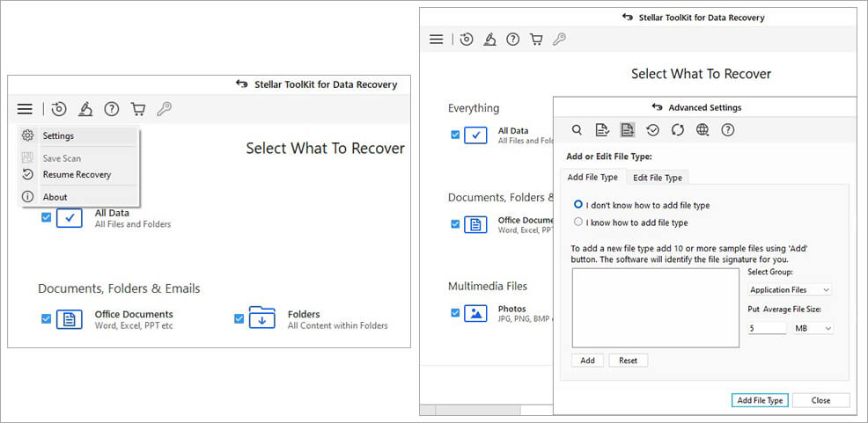
Task: Click the Reset button
Action: [628, 361]
